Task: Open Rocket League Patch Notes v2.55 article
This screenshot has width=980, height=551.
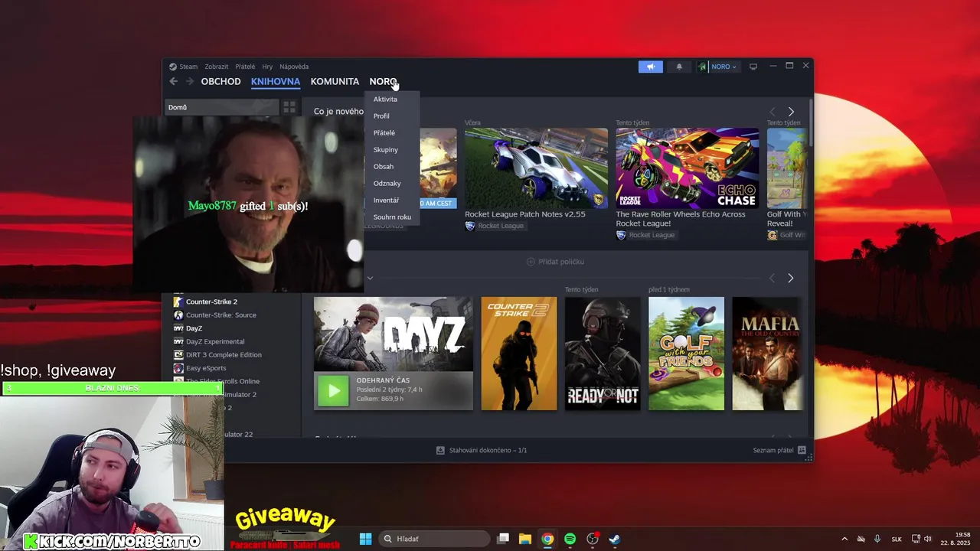Action: [525, 214]
